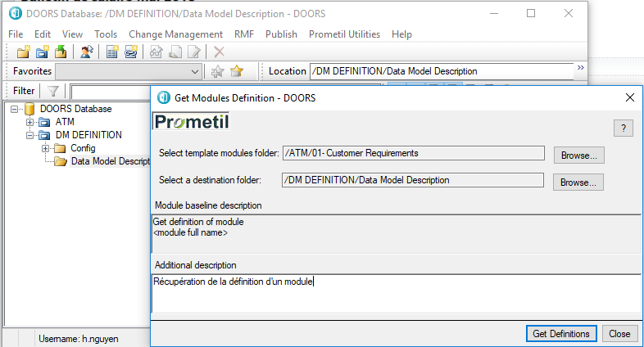Click the read-only glasses document icon
Screen dimensions: 644x347
tap(156, 52)
